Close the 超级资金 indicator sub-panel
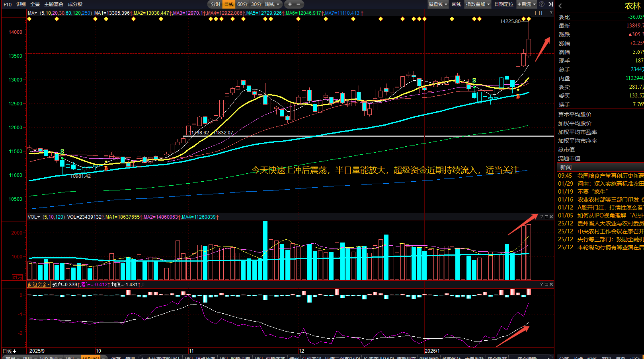This screenshot has height=359, width=644. [x=551, y=284]
